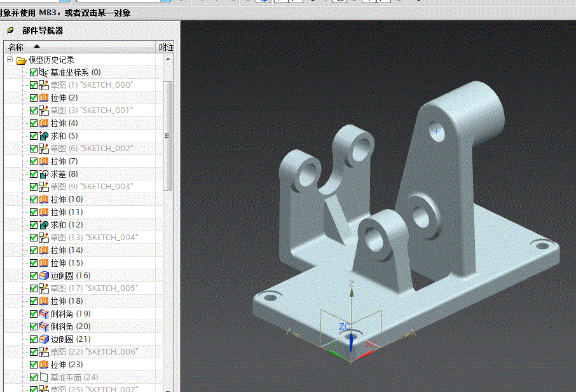Click the edge blend icon for 边倒圆 (16)
Screen dimensions: 576x392
pyautogui.click(x=44, y=276)
